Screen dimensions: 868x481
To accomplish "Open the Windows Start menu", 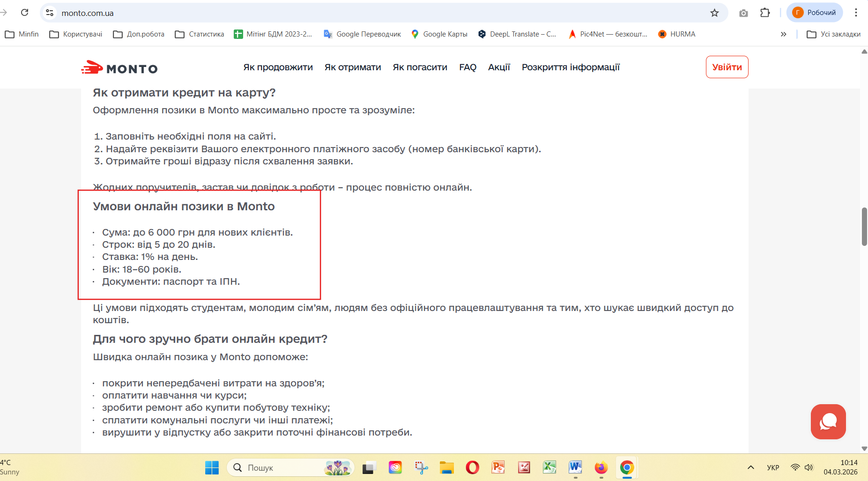I will click(212, 467).
